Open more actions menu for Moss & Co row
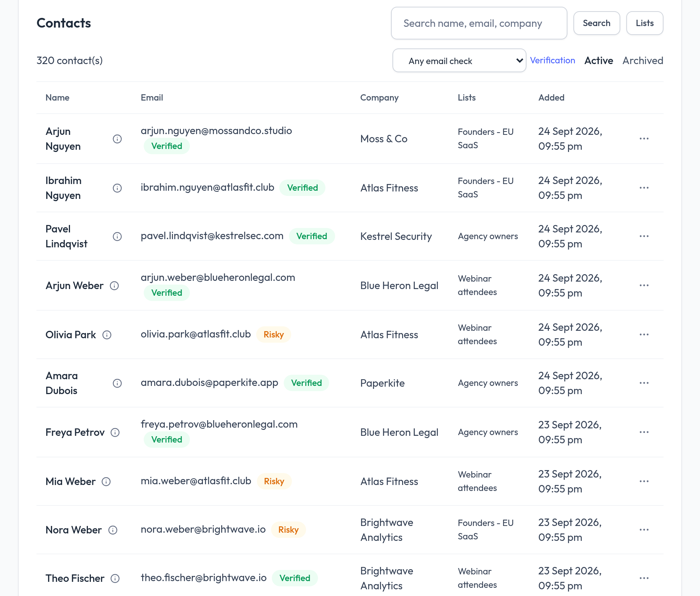 click(644, 139)
